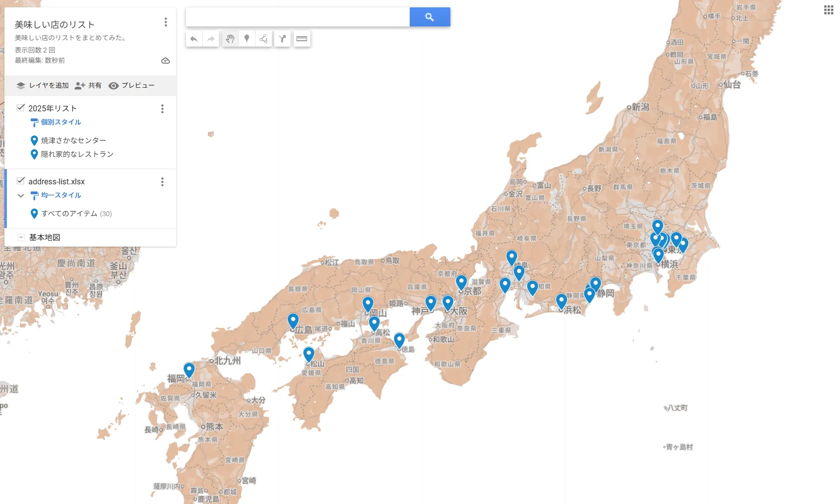
Task: Toggle the address-list.xlsx layer checkbox
Action: pos(21,181)
